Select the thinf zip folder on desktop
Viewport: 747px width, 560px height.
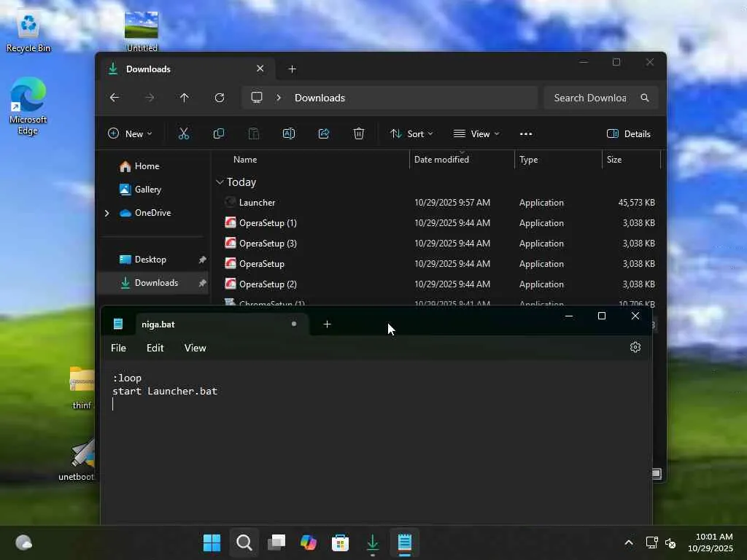pyautogui.click(x=82, y=387)
